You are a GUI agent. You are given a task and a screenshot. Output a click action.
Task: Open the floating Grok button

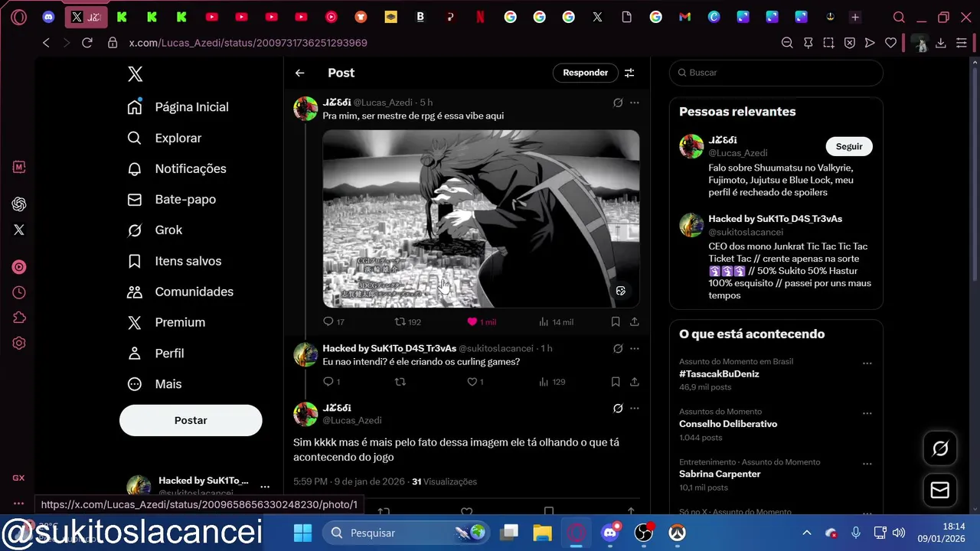[x=940, y=448]
